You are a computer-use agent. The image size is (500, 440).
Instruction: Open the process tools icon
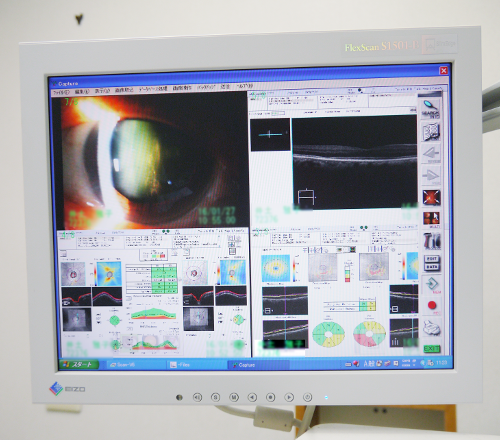coord(432,241)
